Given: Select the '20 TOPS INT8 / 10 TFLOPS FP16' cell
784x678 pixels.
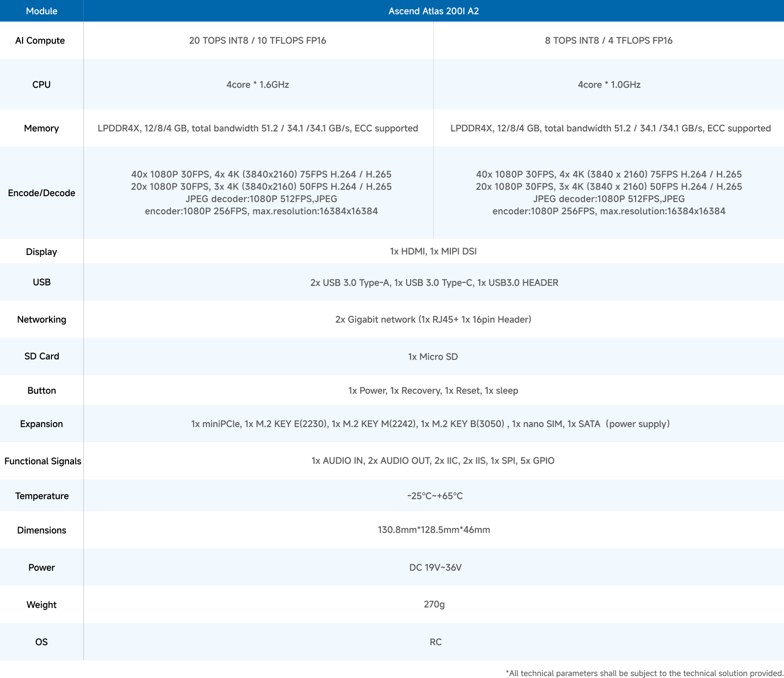Looking at the screenshot, I should (258, 41).
